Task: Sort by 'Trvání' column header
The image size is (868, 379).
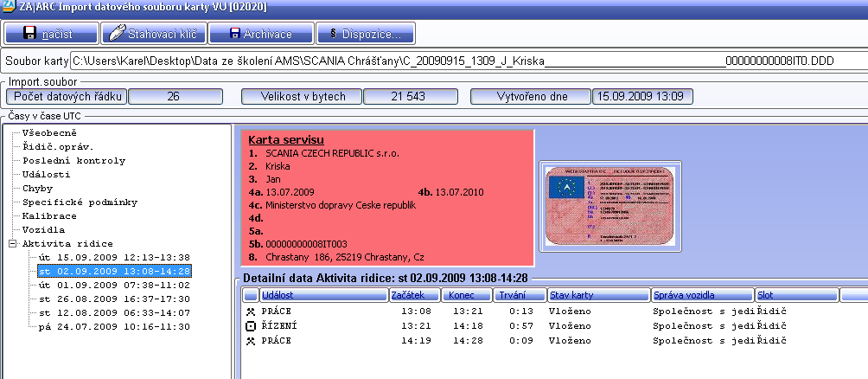Action: [520, 295]
